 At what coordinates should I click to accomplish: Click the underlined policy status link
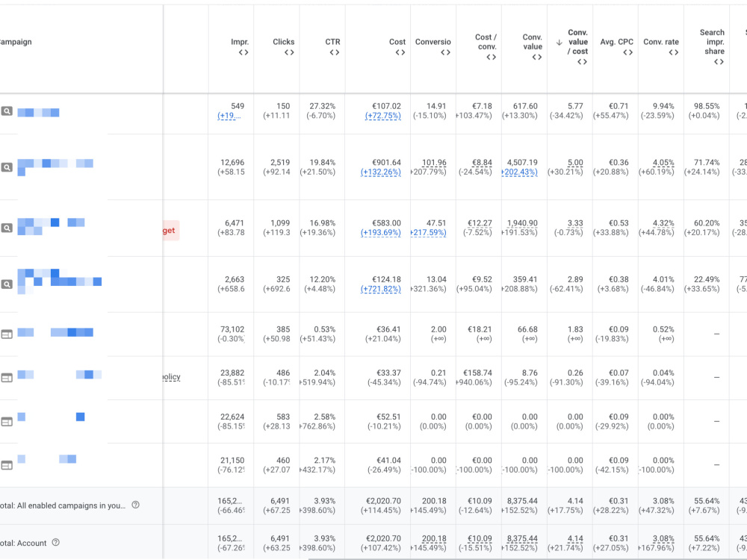pos(172,376)
